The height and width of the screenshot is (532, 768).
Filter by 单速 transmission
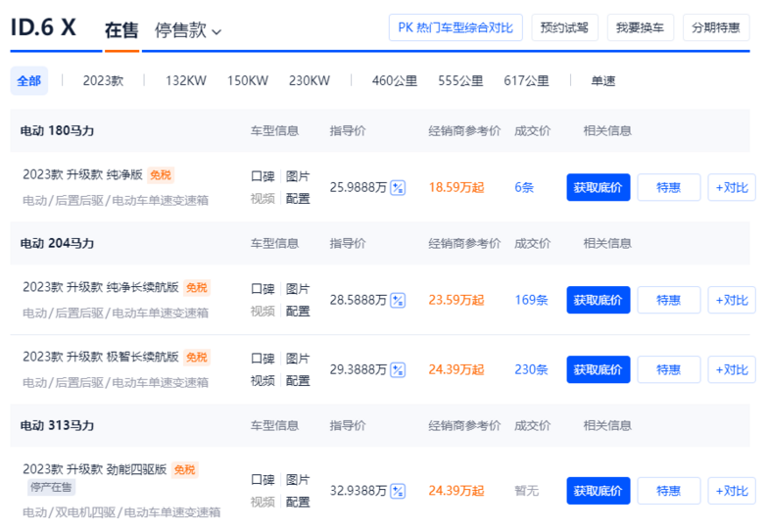603,80
